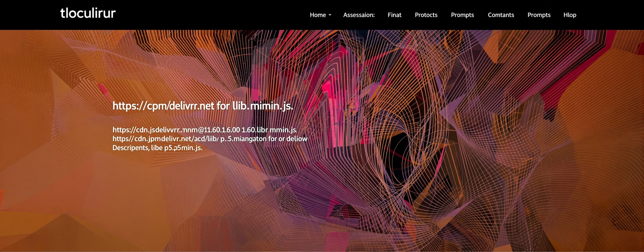Go to the Assessaion: nav item
The width and height of the screenshot is (644, 252).
pyautogui.click(x=359, y=15)
